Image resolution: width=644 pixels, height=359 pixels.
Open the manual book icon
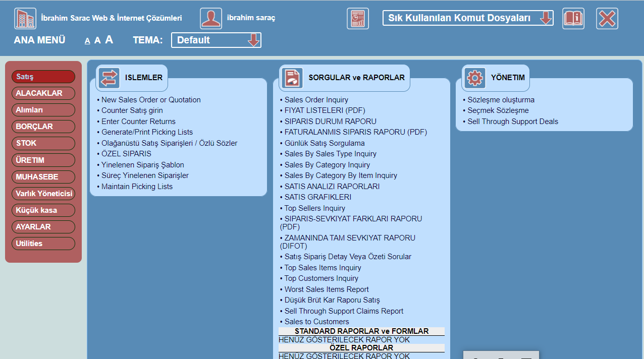pyautogui.click(x=573, y=18)
